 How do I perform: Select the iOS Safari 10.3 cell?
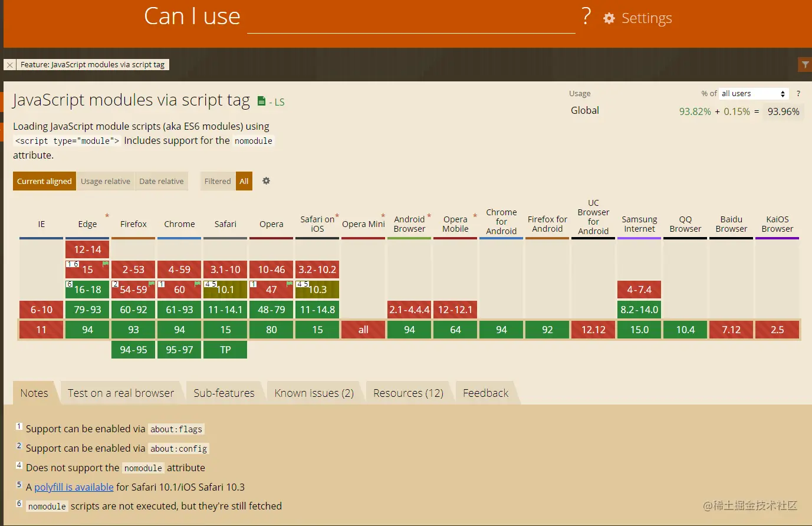pyautogui.click(x=317, y=290)
